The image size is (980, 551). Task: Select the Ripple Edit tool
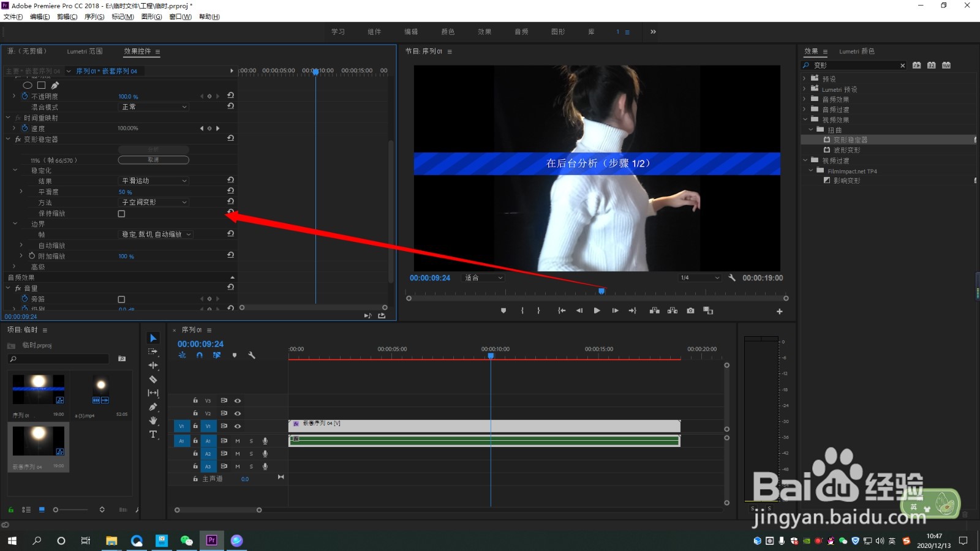coord(153,365)
